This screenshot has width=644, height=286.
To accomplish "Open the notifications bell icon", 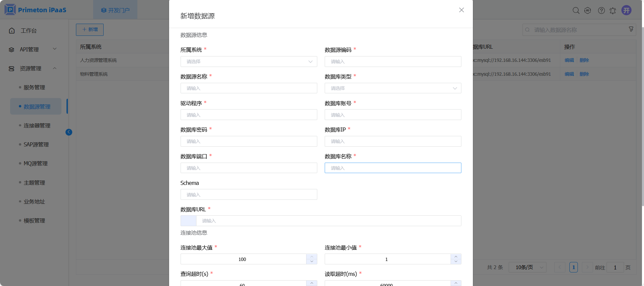I will [613, 10].
